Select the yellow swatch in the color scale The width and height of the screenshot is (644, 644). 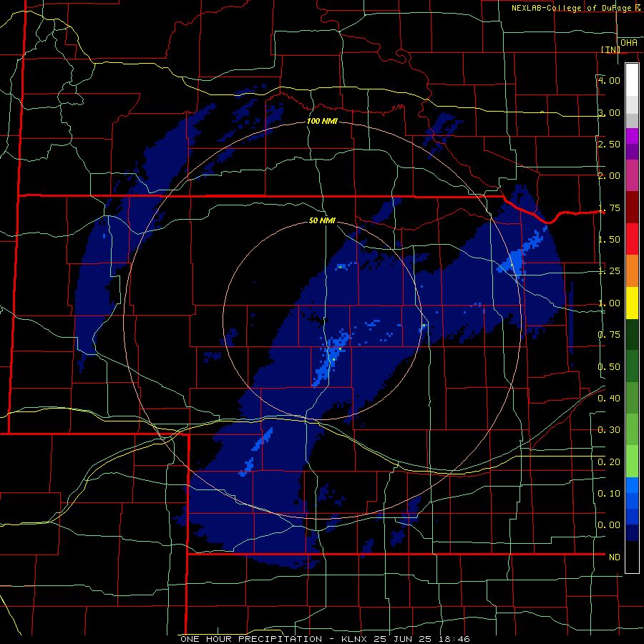click(x=632, y=303)
